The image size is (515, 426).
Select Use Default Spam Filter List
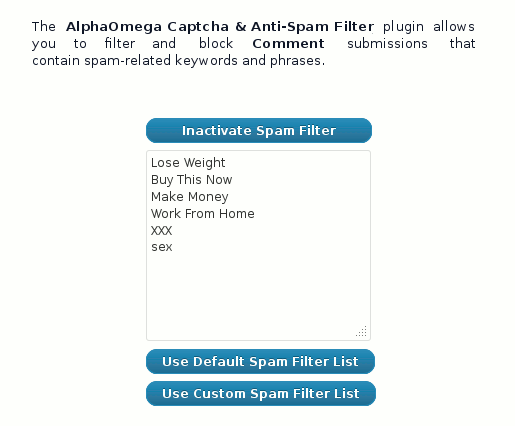click(x=260, y=362)
